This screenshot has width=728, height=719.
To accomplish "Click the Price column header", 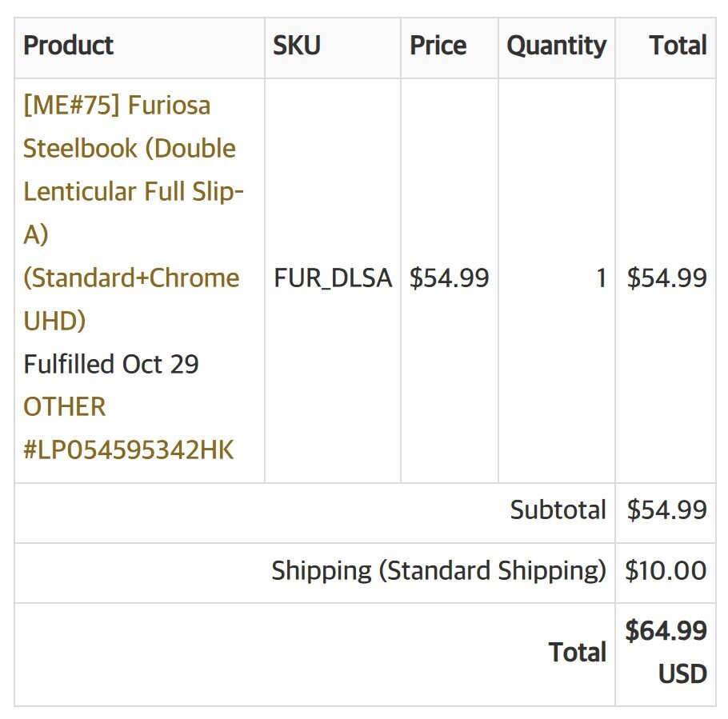I will (438, 46).
